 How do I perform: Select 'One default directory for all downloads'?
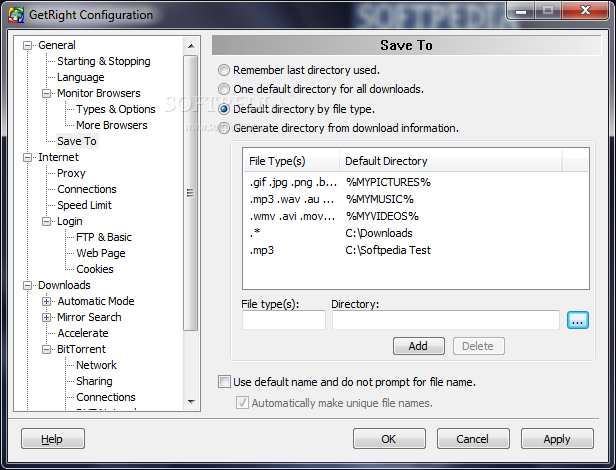tap(224, 89)
